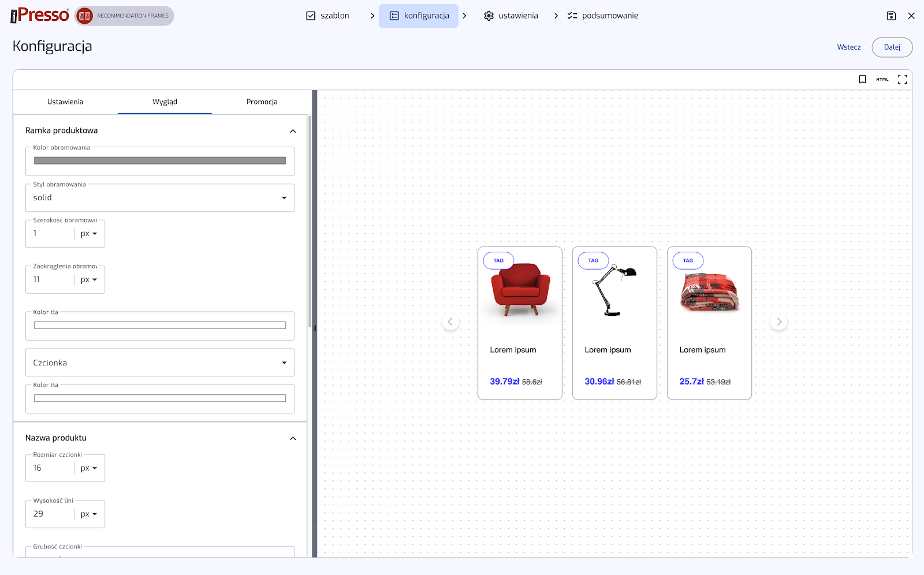
Task: Switch to the Ustawienia tab
Action: 65,102
